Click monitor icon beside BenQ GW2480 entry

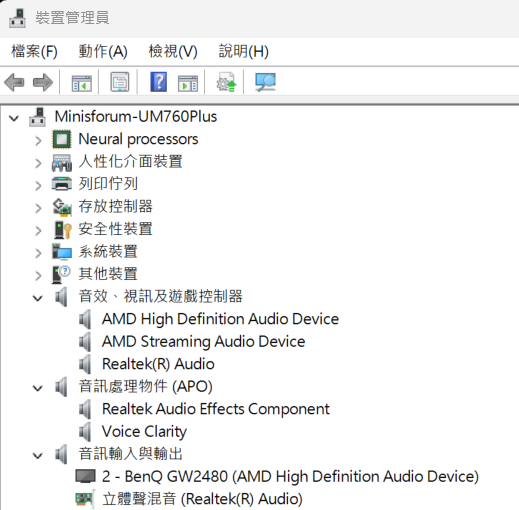(85, 476)
